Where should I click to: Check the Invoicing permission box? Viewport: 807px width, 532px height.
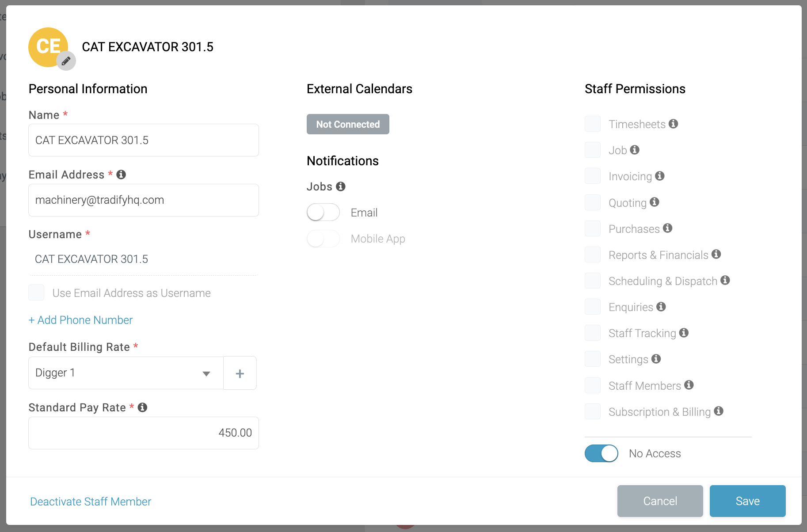click(x=593, y=176)
